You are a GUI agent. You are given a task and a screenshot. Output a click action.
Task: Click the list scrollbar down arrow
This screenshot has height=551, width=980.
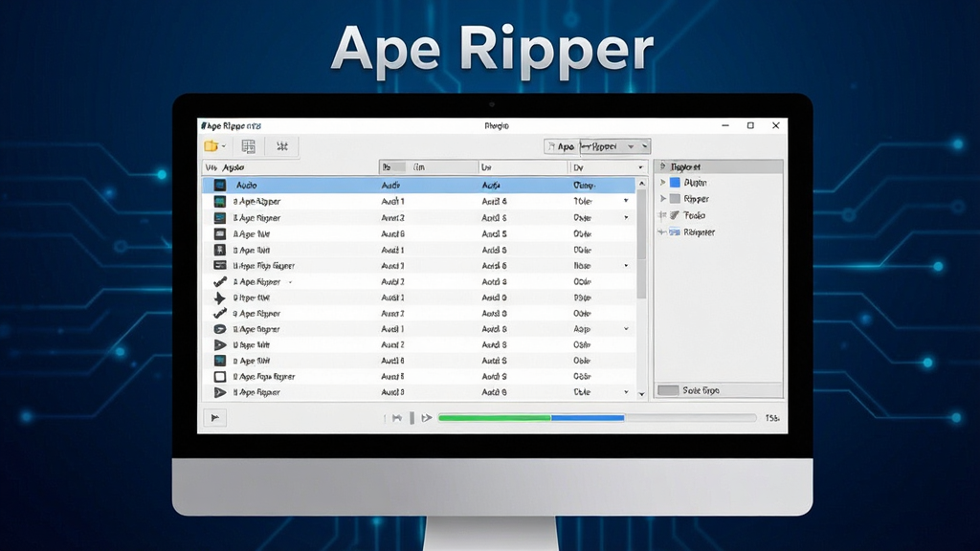[x=641, y=394]
